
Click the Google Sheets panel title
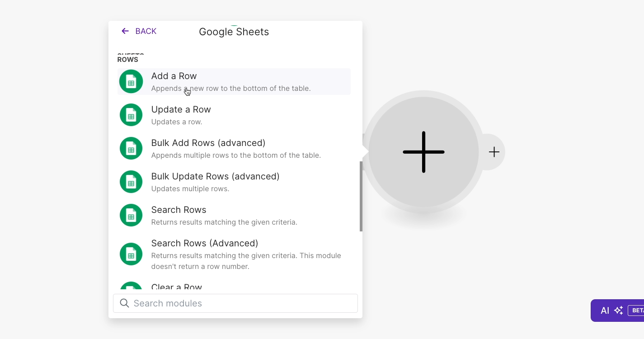234,32
